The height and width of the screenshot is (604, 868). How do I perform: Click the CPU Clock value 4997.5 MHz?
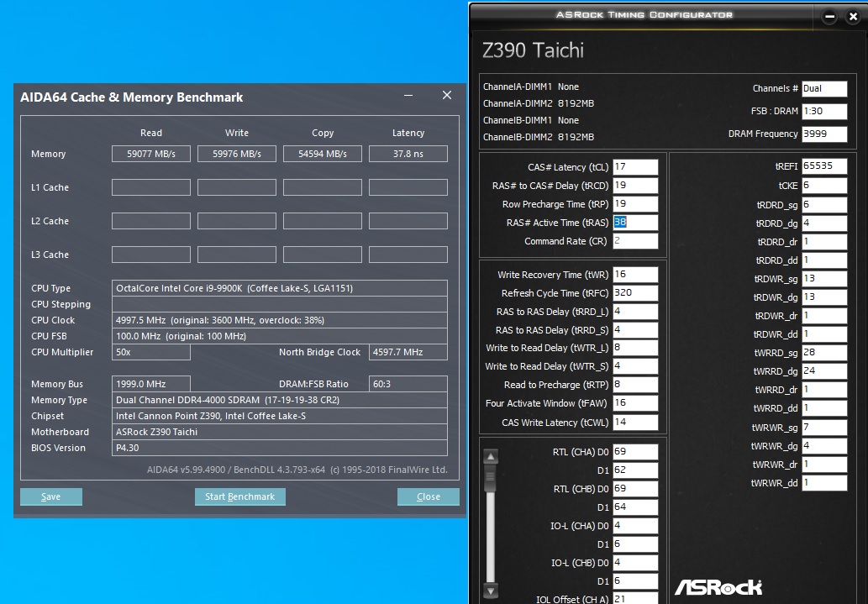tap(280, 320)
